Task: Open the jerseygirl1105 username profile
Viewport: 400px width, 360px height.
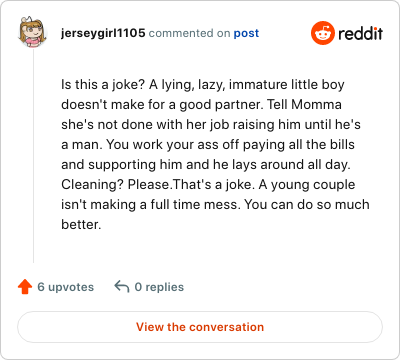Action: (x=103, y=33)
